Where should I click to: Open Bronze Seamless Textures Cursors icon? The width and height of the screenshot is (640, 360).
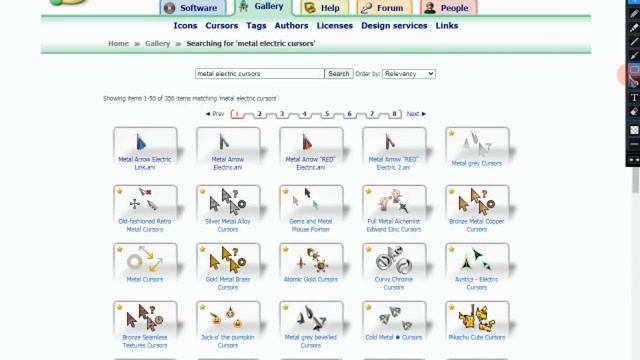(145, 317)
